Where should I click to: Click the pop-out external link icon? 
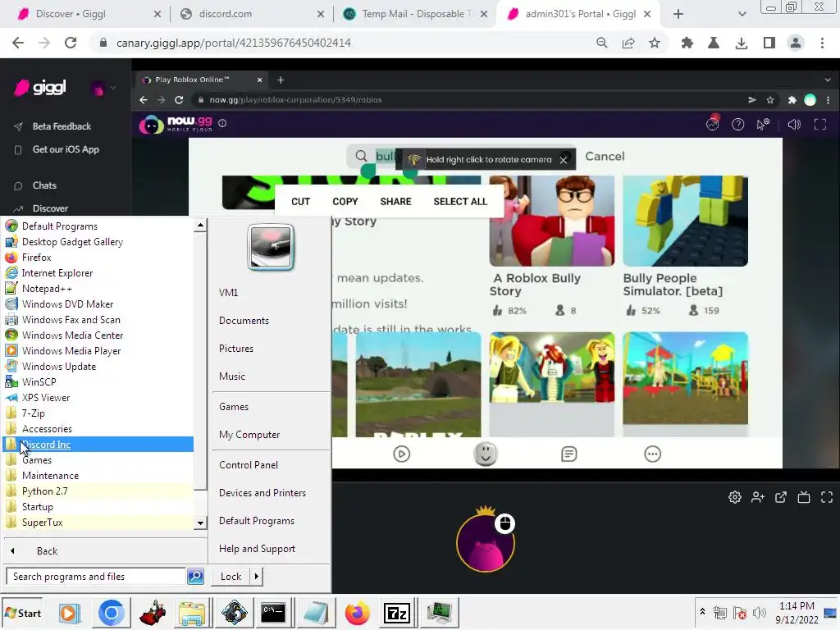click(781, 497)
